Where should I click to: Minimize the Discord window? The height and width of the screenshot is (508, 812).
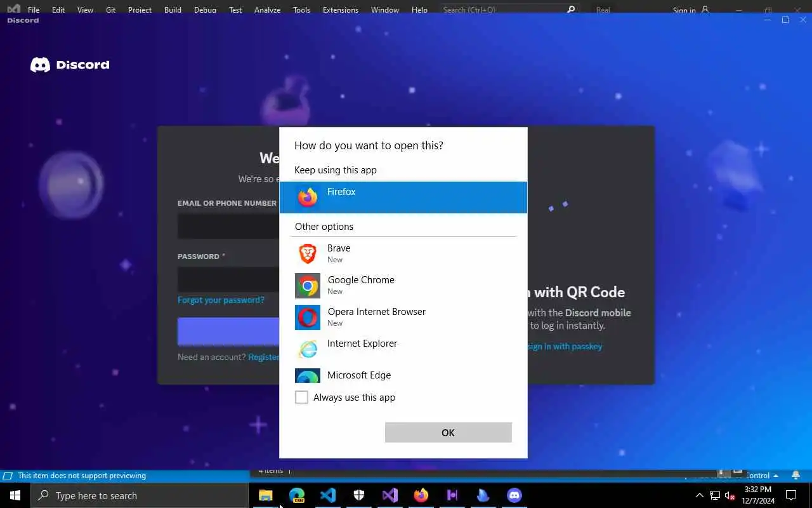point(768,20)
